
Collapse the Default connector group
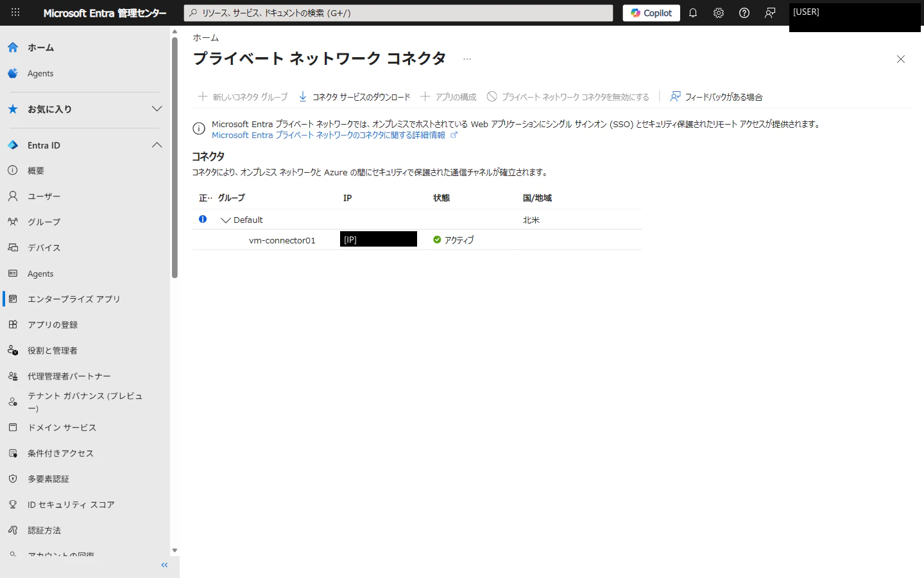click(225, 220)
